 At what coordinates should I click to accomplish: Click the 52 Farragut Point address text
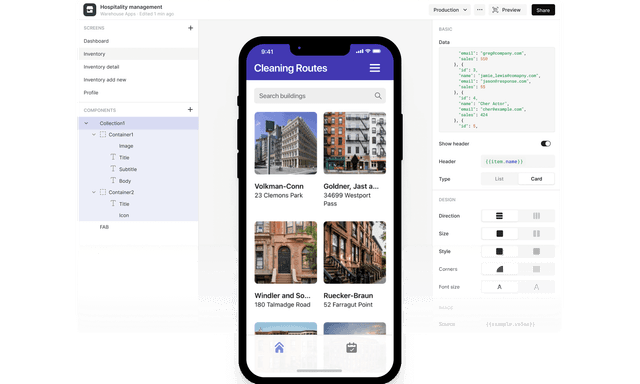coord(348,304)
